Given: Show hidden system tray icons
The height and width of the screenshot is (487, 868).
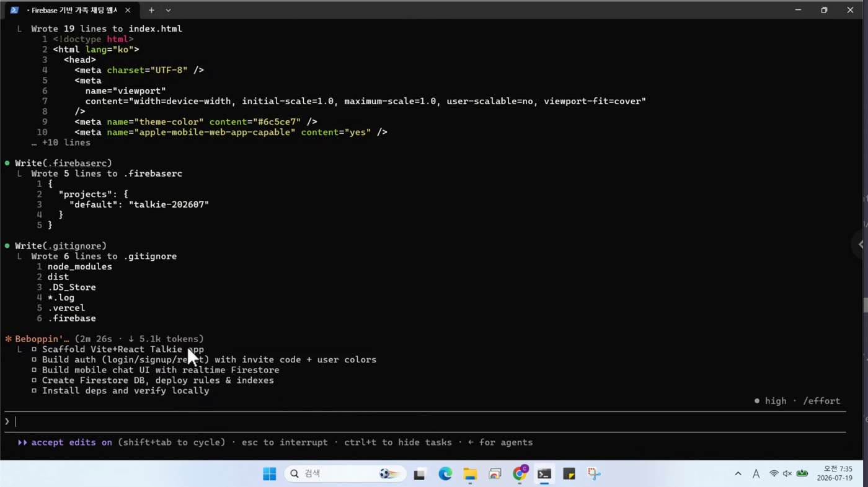Looking at the screenshot, I should pos(738,474).
